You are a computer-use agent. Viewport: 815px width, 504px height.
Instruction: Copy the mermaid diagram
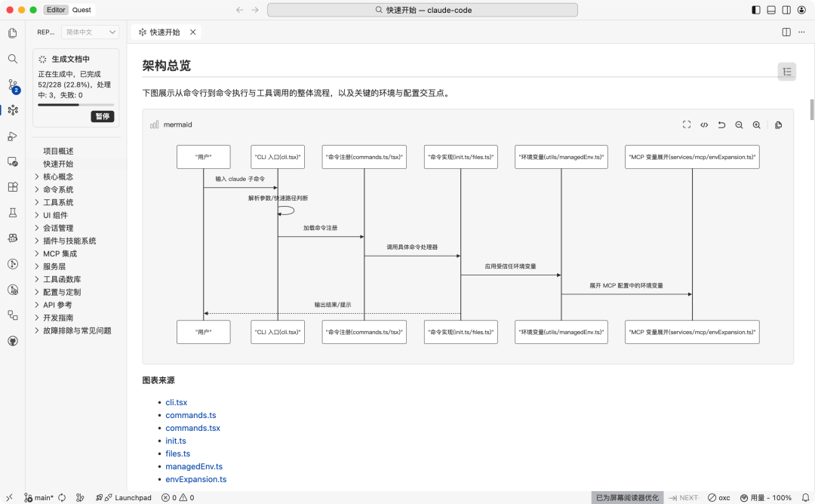point(778,124)
